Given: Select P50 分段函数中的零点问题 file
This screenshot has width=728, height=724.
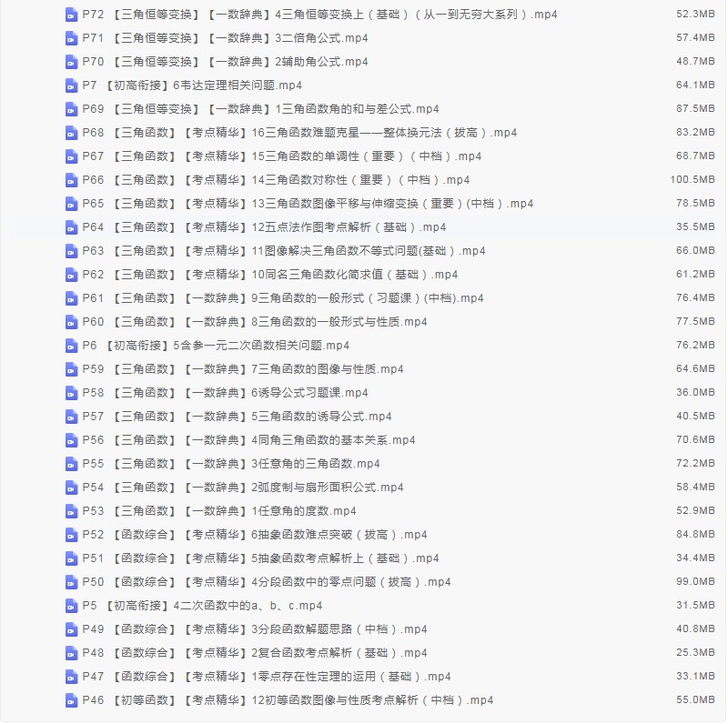Looking at the screenshot, I should pyautogui.click(x=267, y=582).
